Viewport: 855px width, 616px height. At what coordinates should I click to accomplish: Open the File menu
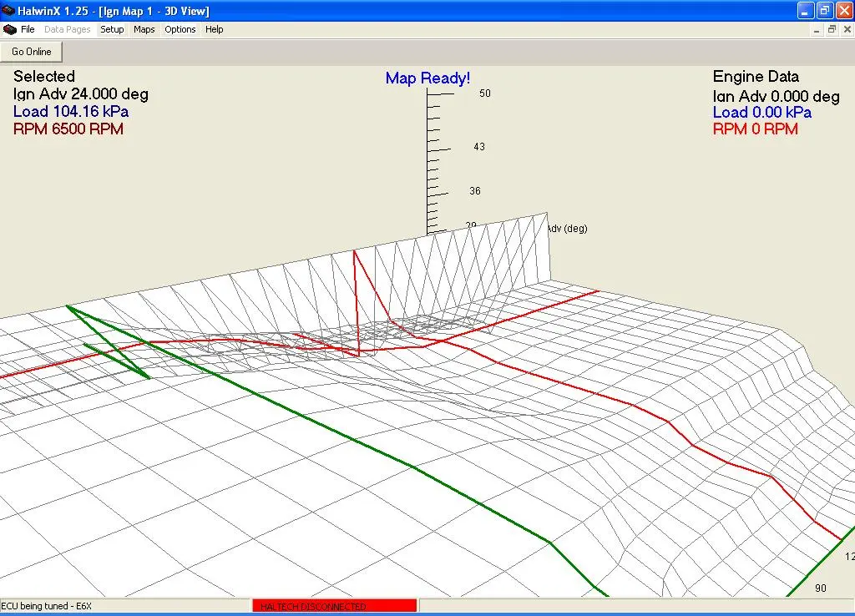coord(28,29)
